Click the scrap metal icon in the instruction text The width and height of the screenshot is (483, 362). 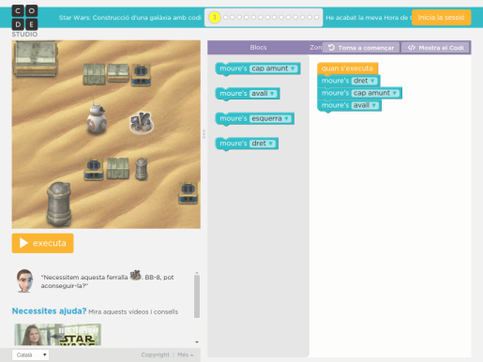135,275
